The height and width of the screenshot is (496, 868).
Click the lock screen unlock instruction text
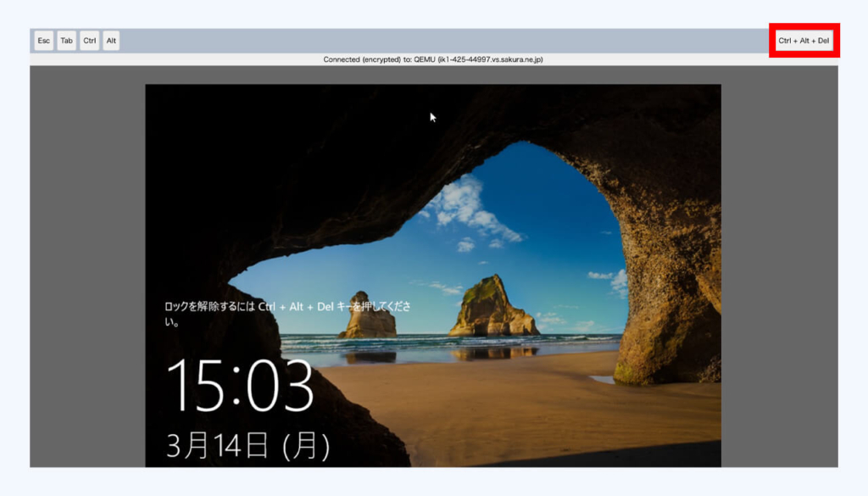[x=288, y=314]
